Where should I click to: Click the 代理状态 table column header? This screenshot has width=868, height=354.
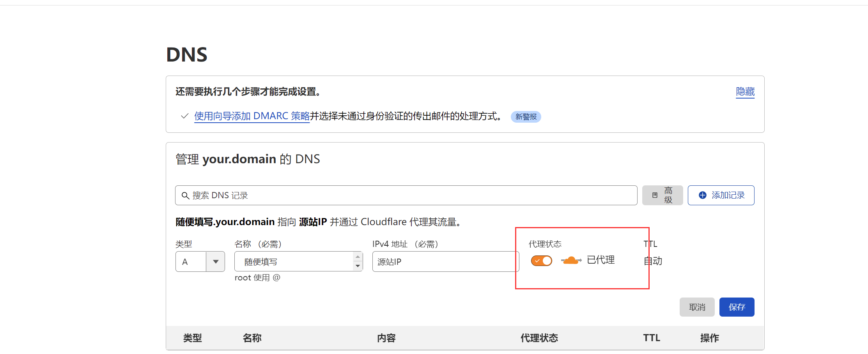[x=540, y=338]
